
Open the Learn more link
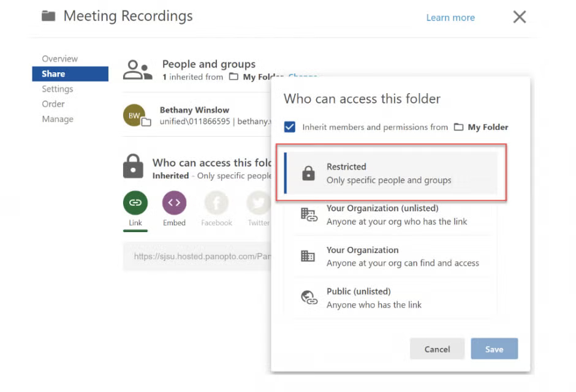[450, 18]
